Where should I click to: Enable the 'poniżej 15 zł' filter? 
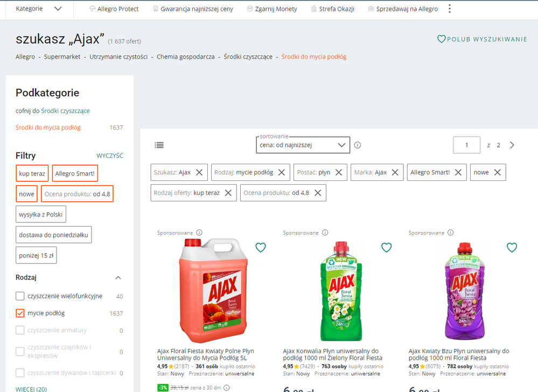(36, 256)
